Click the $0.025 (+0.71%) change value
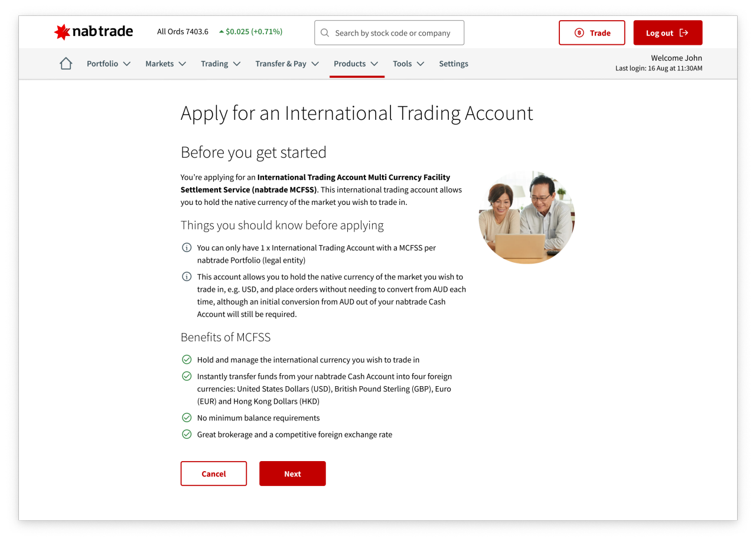 (x=254, y=32)
